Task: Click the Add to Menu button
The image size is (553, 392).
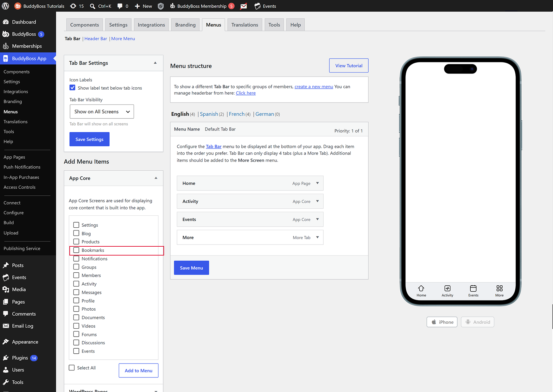Action: pos(138,370)
